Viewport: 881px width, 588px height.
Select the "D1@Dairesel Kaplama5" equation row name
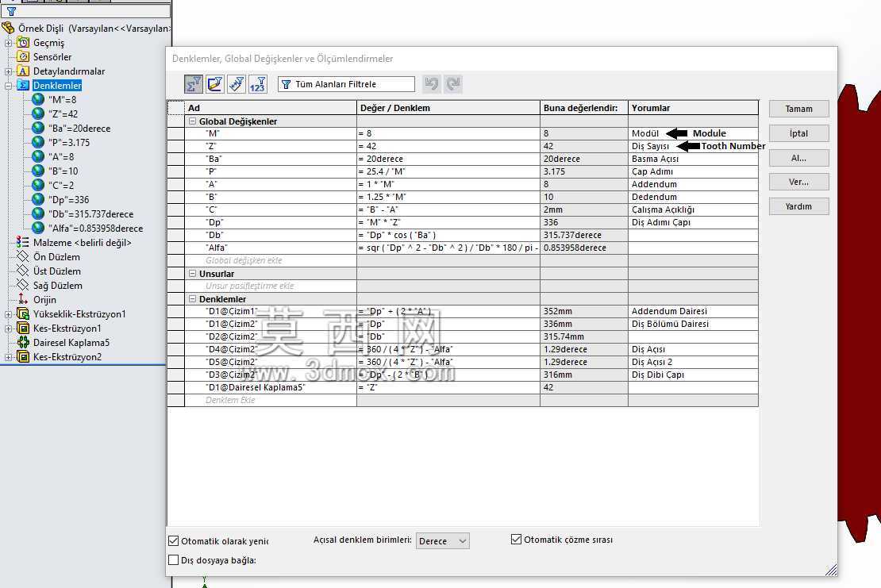(271, 387)
